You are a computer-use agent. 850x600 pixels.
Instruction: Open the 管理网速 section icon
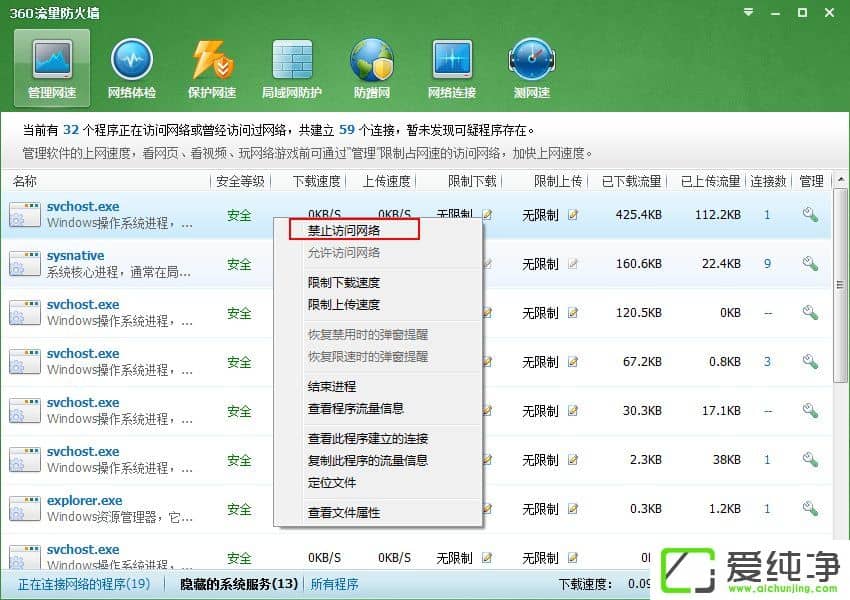coord(51,60)
